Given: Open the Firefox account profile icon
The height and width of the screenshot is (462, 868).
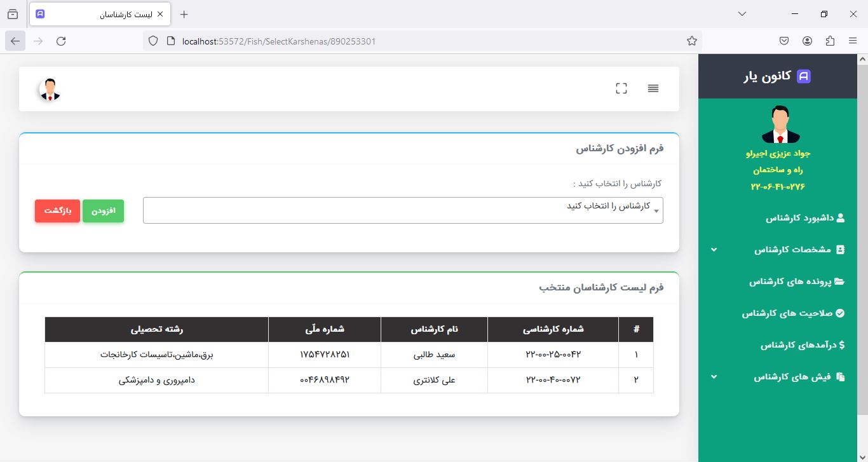Looking at the screenshot, I should pos(807,41).
